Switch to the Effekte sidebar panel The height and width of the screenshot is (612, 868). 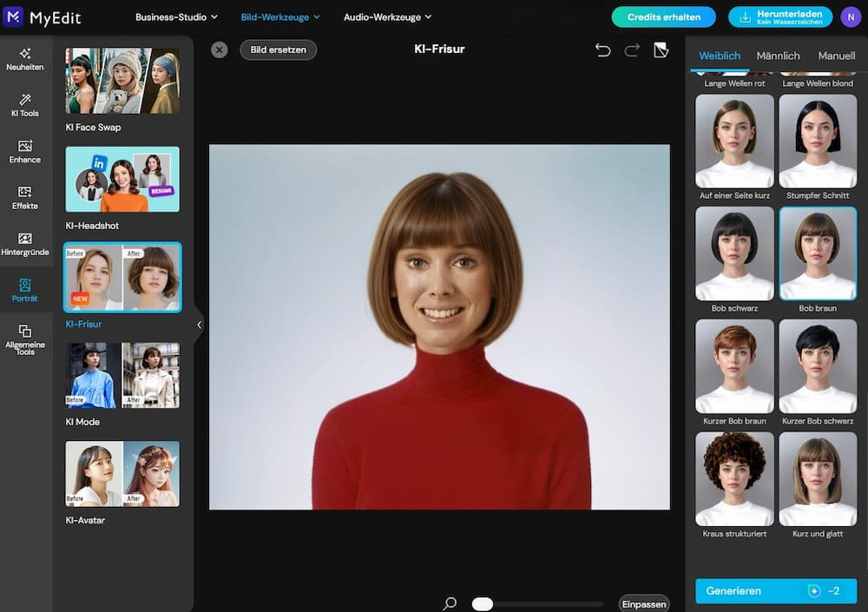point(24,200)
